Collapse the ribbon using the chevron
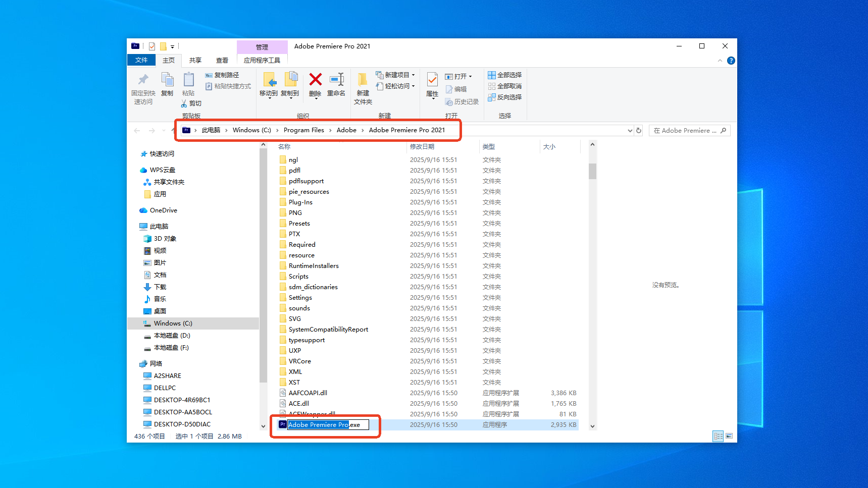868x488 pixels. coord(720,61)
